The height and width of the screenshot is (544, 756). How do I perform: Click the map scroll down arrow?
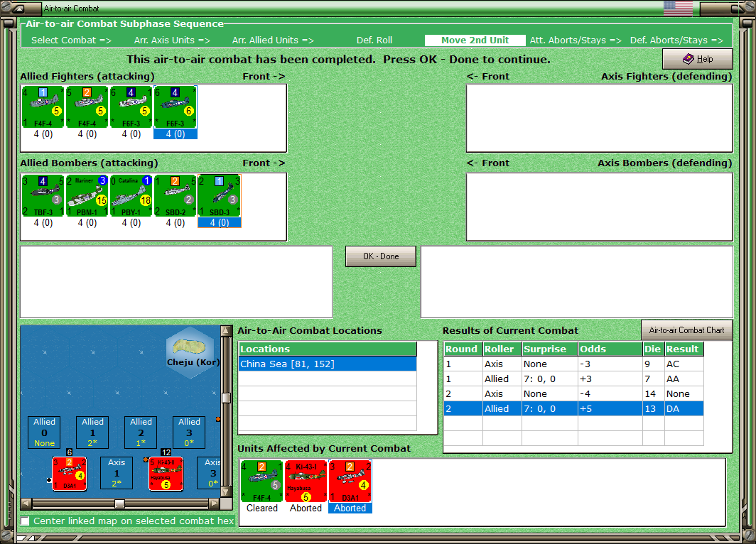tap(226, 492)
